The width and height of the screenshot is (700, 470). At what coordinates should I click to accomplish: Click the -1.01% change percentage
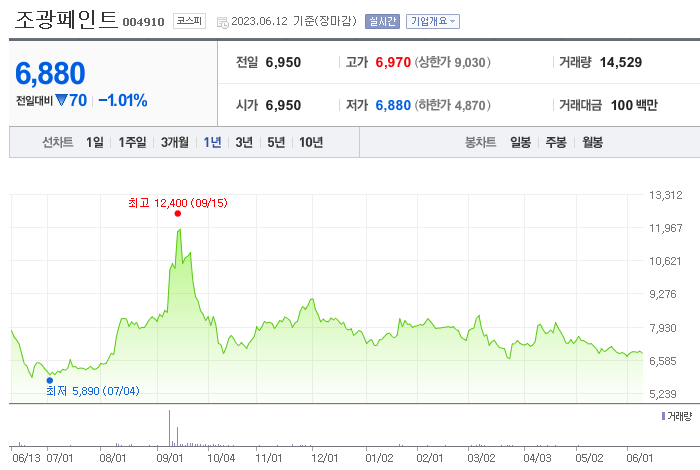[x=123, y=100]
